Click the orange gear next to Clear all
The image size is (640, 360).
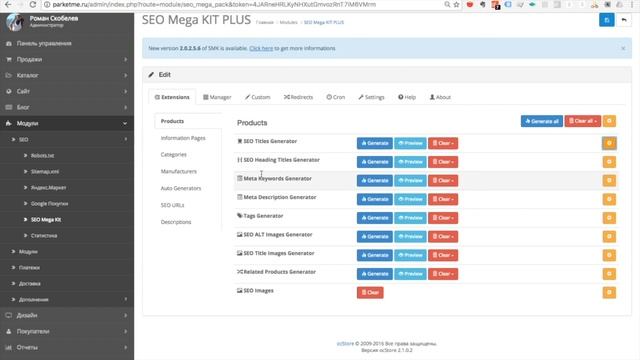609,121
